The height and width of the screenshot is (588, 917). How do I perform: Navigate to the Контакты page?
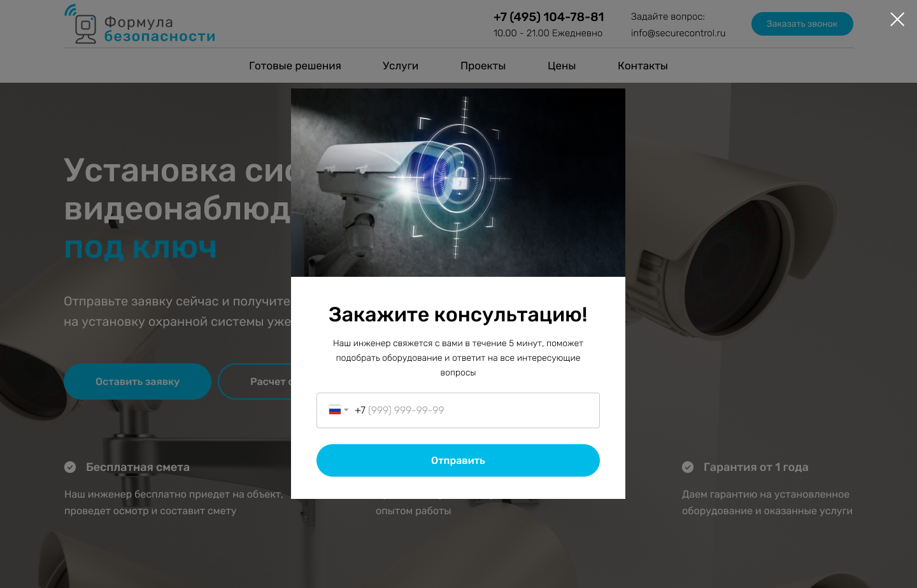click(643, 66)
